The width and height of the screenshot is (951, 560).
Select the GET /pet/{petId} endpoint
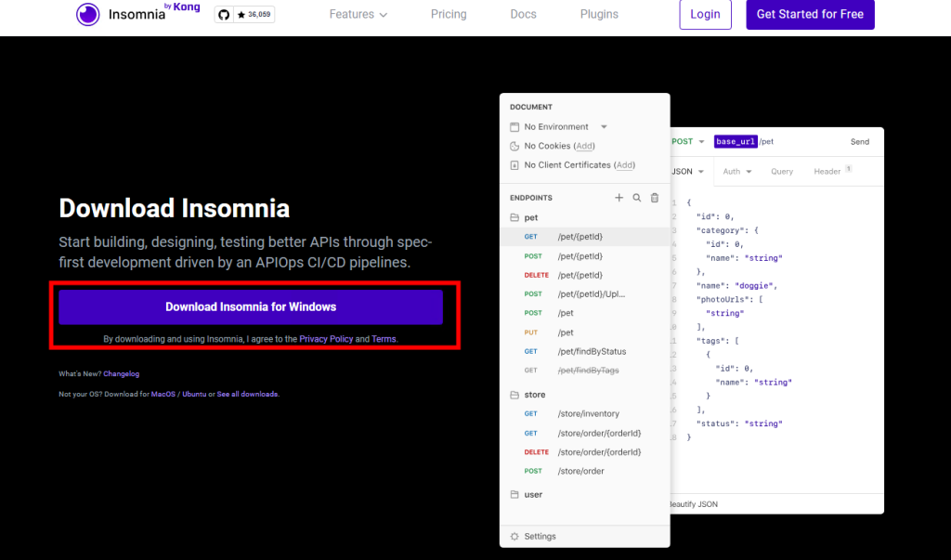tap(585, 237)
